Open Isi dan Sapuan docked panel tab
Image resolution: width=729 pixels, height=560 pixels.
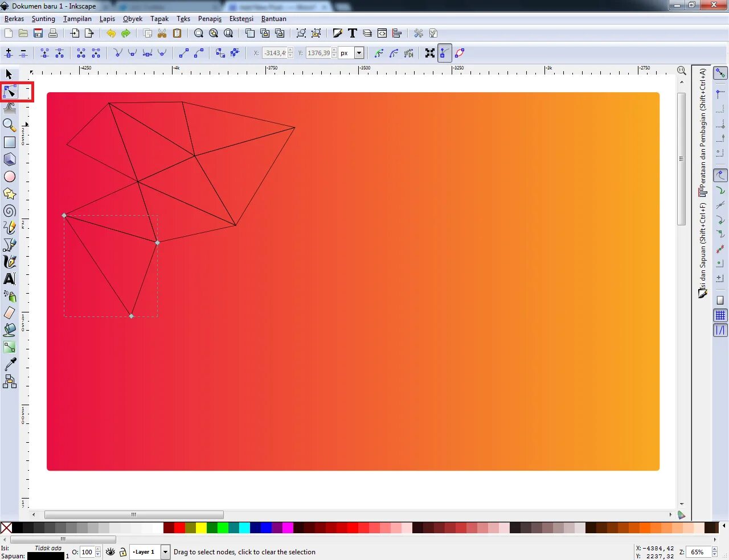[x=703, y=250]
